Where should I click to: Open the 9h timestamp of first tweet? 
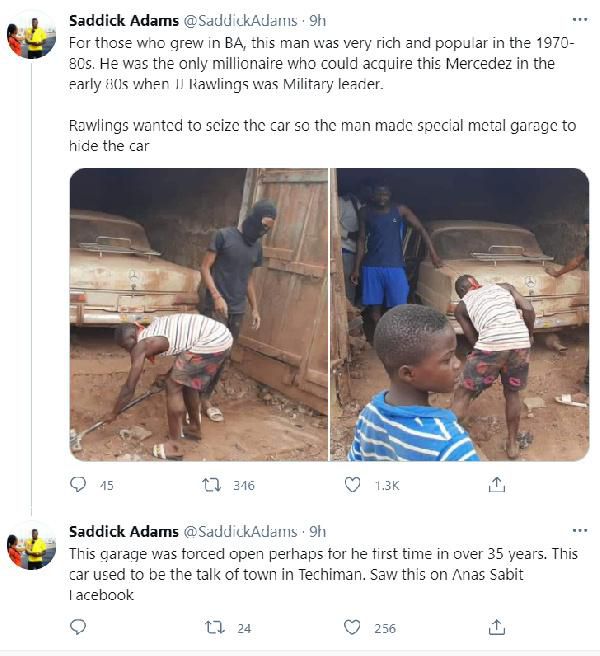point(316,19)
